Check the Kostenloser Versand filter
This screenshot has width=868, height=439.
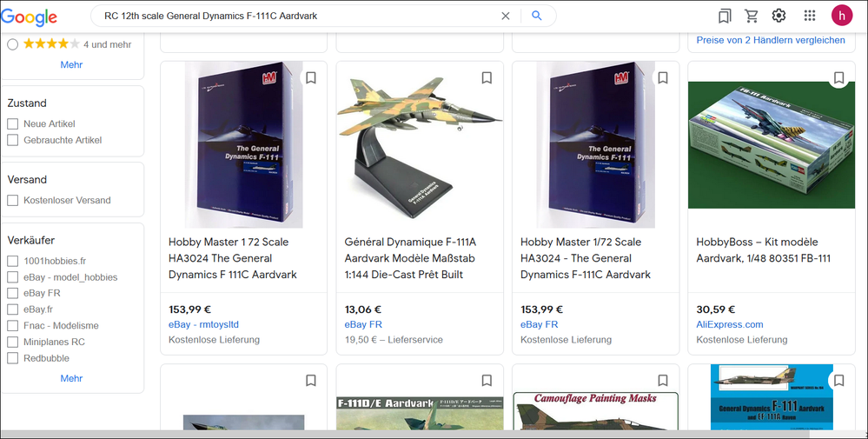pyautogui.click(x=13, y=200)
